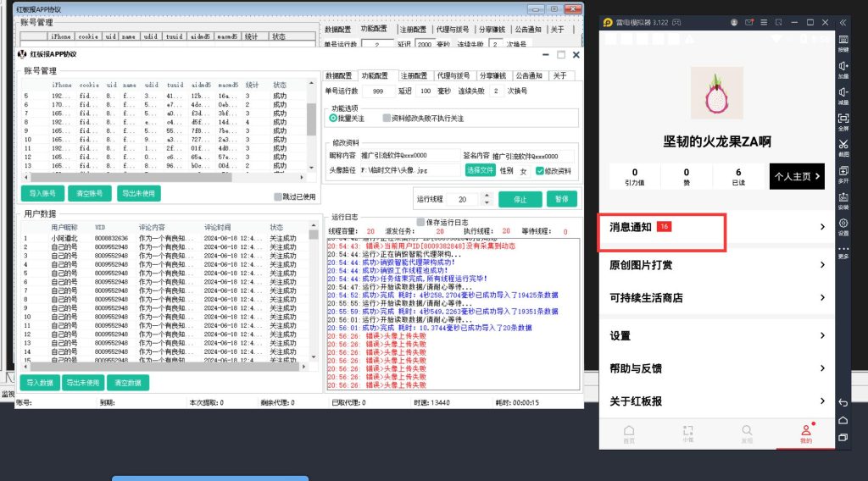Screen dimensions: 868x481
Task: Increase 运行线程 with the up stepper arrow
Action: [487, 196]
